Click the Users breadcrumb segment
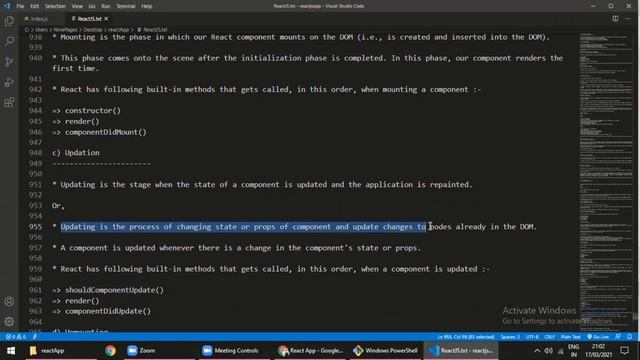This screenshot has width=640, height=360. pos(41,30)
